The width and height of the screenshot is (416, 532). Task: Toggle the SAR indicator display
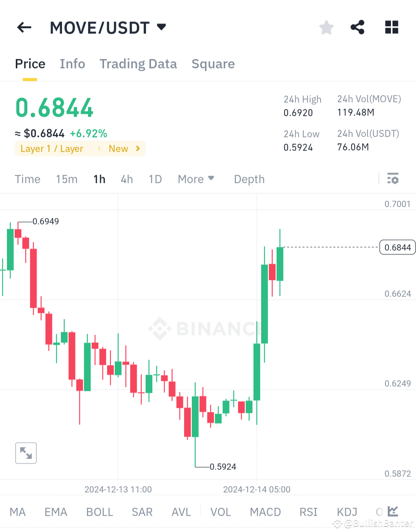point(142,512)
